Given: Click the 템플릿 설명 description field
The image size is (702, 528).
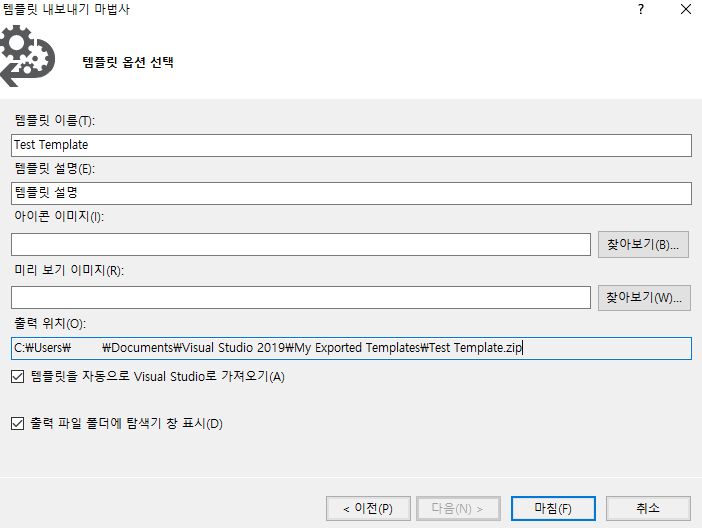Looking at the screenshot, I should (x=351, y=193).
